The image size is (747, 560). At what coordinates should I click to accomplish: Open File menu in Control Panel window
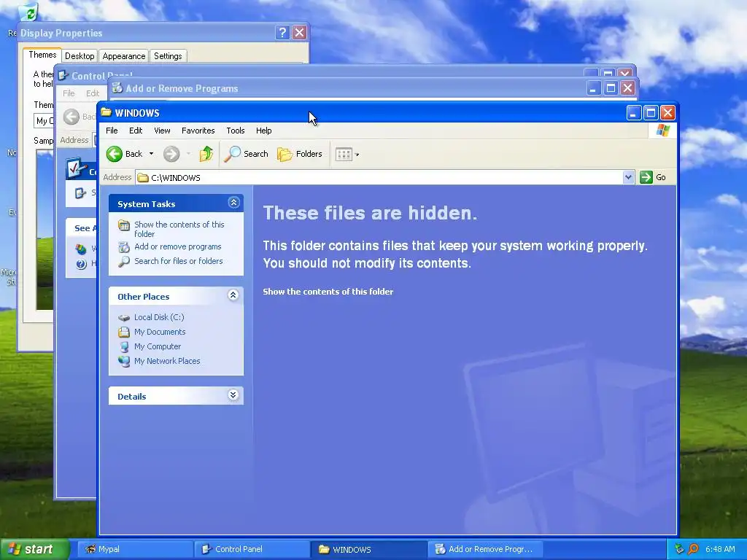point(69,93)
